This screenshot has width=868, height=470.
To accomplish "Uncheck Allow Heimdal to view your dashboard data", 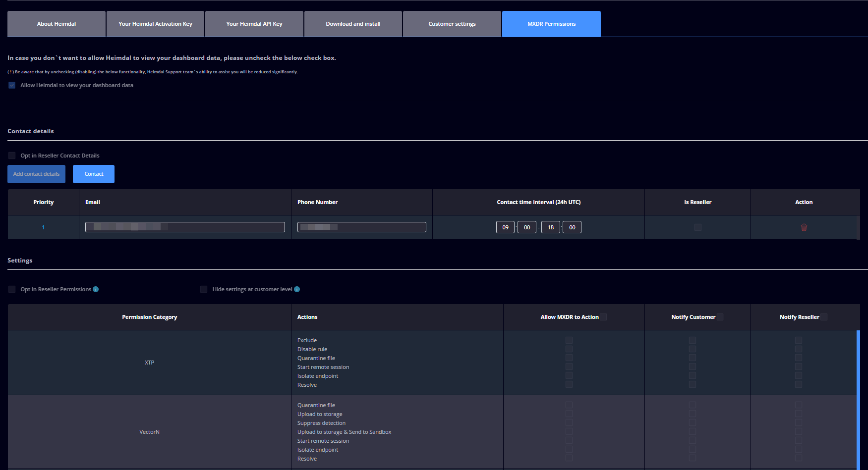I will [x=12, y=85].
